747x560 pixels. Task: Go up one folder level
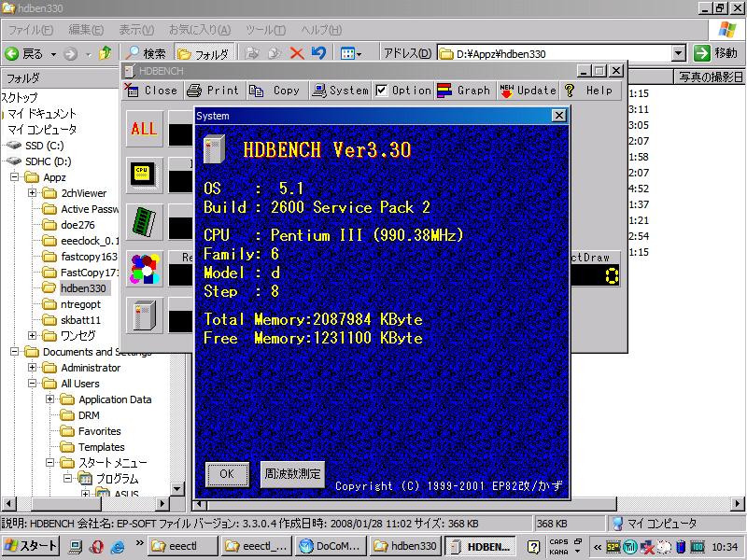(105, 53)
